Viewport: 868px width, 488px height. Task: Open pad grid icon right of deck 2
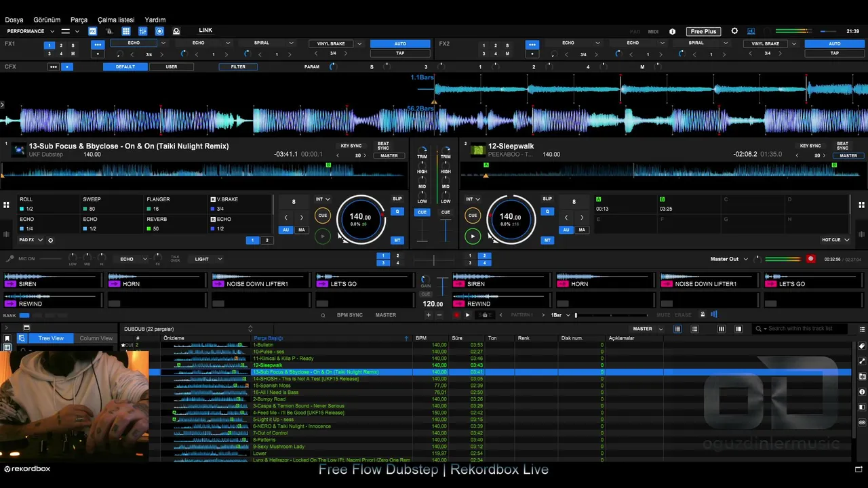tap(862, 205)
